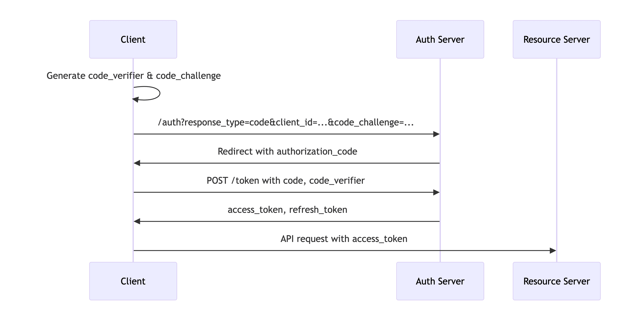The width and height of the screenshot is (644, 321).
Task: Click the bottom Client participant box
Action: (133, 281)
